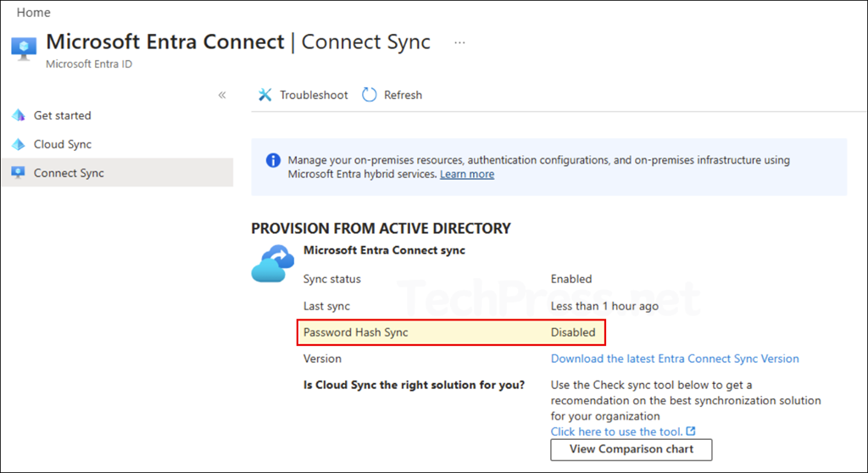Click external link icon beside tool link
868x473 pixels.
click(691, 431)
